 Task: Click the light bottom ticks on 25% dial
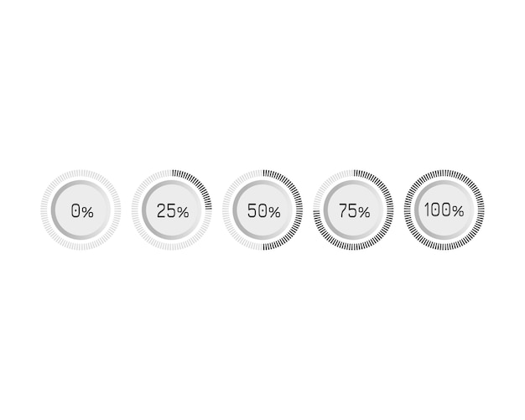coord(172,246)
